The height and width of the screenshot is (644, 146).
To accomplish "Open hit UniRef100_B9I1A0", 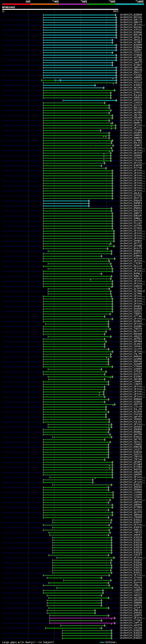I will 131,17.
